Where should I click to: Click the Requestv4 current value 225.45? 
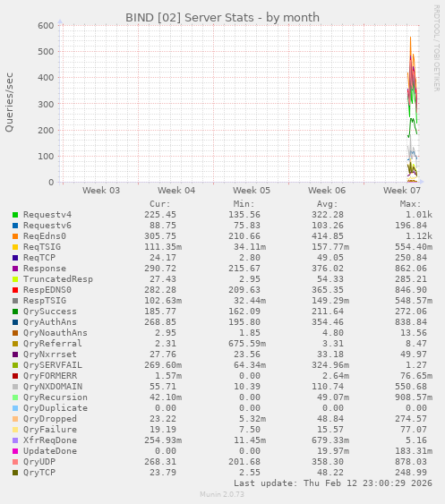pos(160,215)
